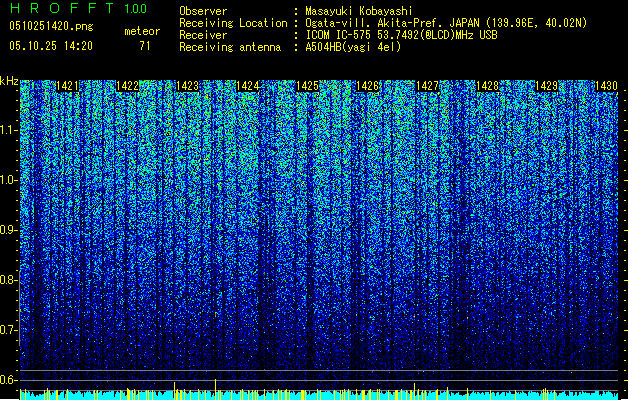Select the filename 0510251420.png
Screen dimensions: 629x400
pos(51,26)
